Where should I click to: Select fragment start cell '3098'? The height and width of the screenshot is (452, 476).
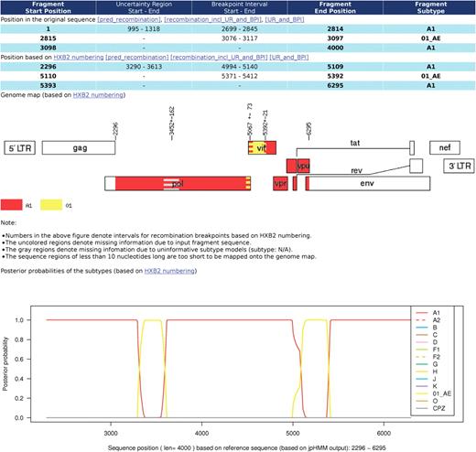pyautogui.click(x=49, y=48)
